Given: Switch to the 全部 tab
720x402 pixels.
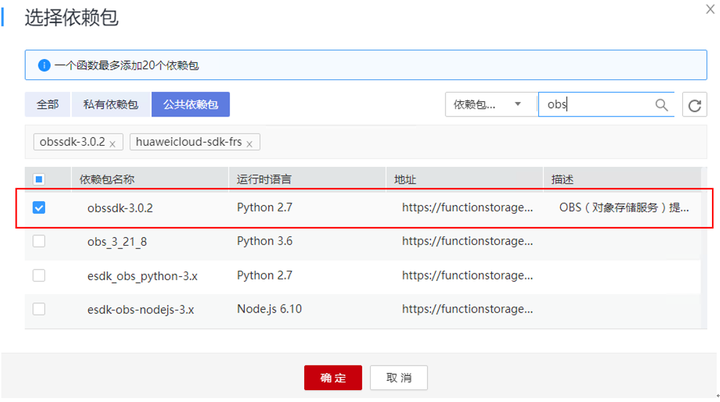Looking at the screenshot, I should 47,104.
